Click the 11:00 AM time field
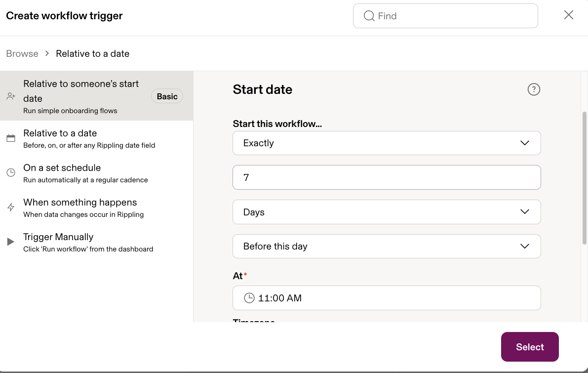Image resolution: width=588 pixels, height=373 pixels. (x=387, y=298)
